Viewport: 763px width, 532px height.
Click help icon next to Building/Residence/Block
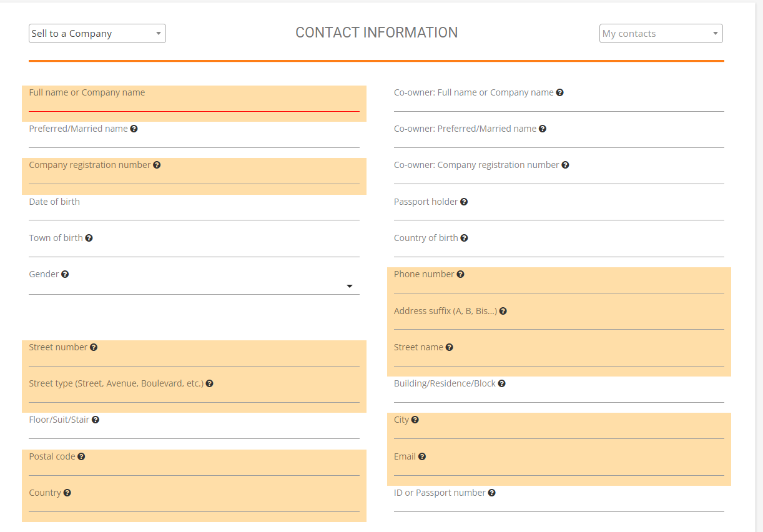coord(502,383)
